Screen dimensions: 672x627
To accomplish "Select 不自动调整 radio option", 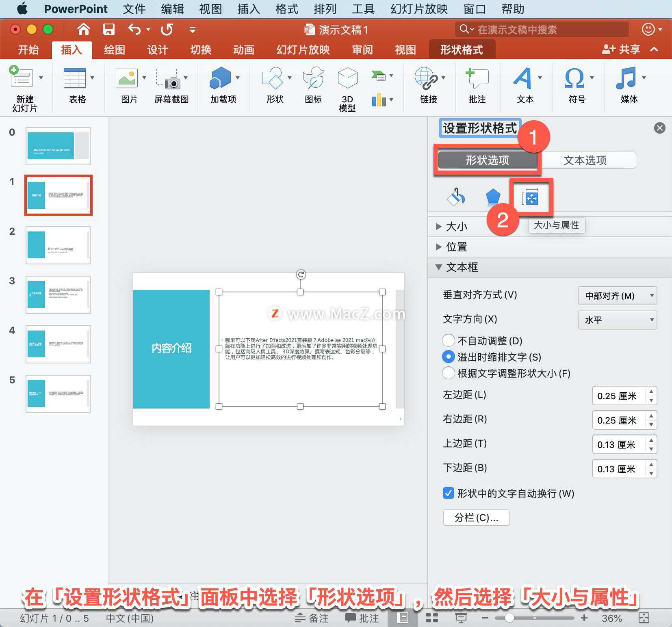I will pos(448,340).
